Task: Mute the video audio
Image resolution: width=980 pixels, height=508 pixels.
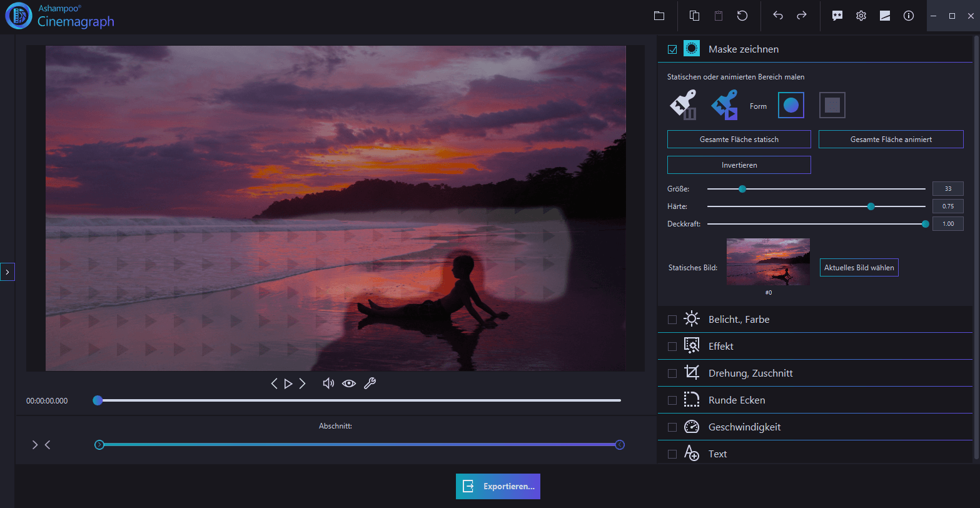Action: click(328, 383)
